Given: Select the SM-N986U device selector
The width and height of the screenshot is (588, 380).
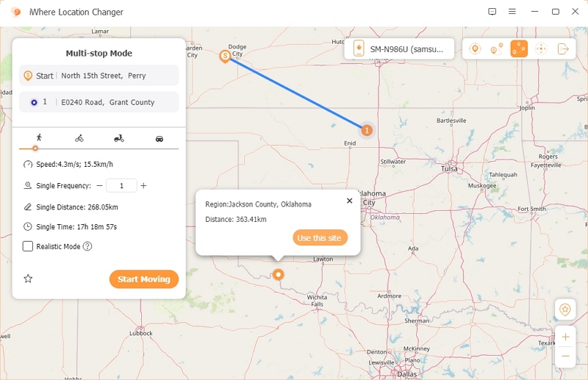Looking at the screenshot, I should point(399,49).
